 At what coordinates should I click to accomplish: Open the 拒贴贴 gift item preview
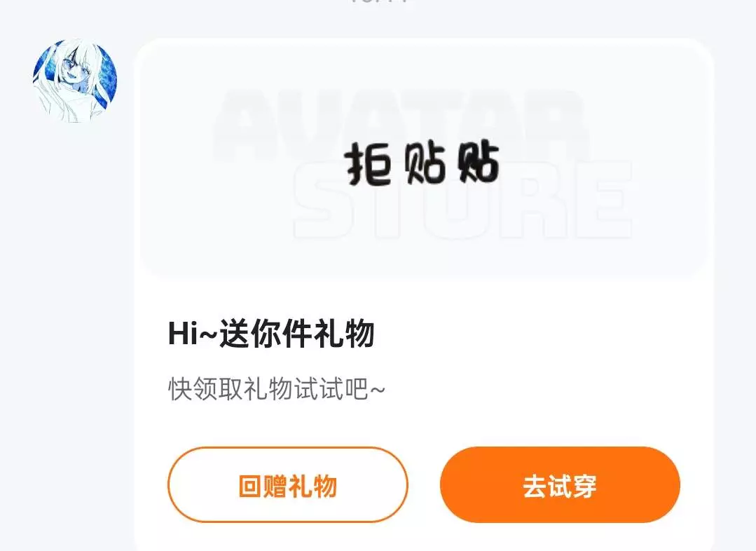pos(422,163)
